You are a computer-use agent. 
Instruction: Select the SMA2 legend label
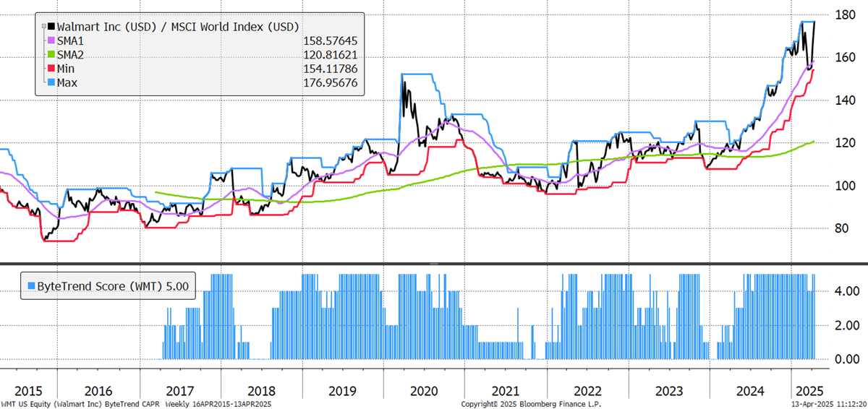[x=72, y=56]
